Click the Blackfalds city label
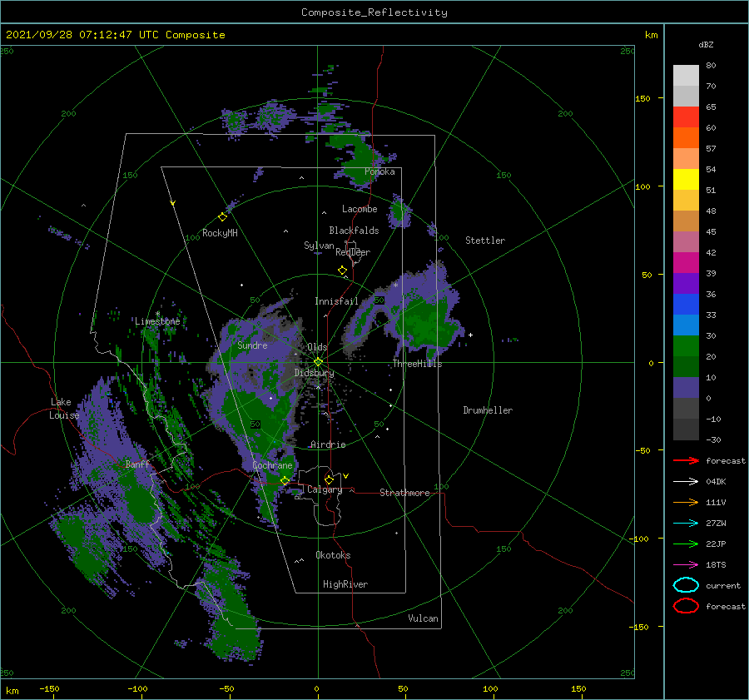The width and height of the screenshot is (749, 700). tap(354, 231)
